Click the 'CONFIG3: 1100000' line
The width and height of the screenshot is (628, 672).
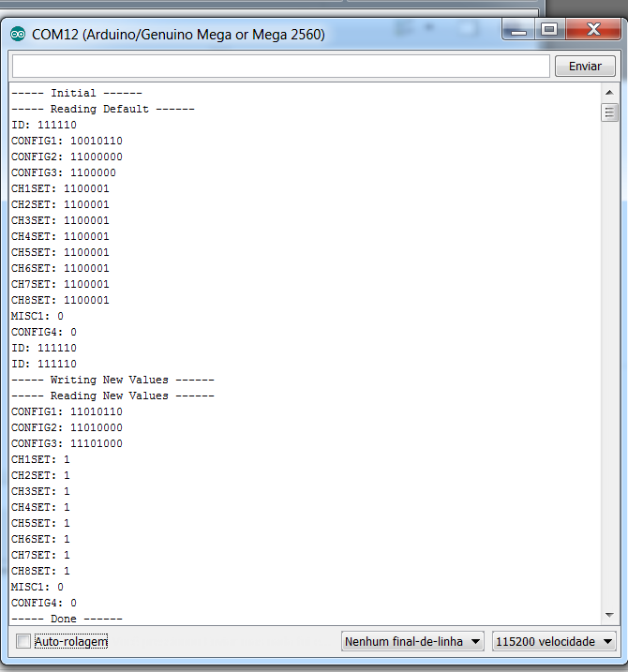64,172
